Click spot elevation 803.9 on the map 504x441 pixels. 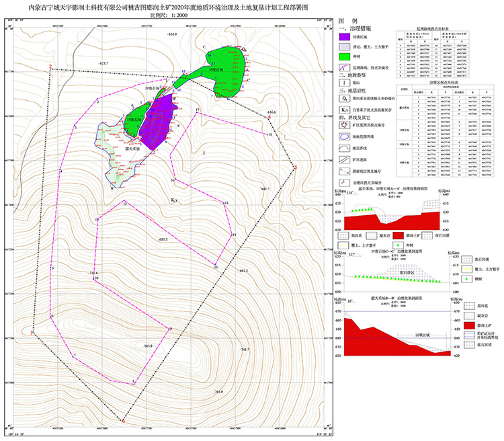(147, 346)
